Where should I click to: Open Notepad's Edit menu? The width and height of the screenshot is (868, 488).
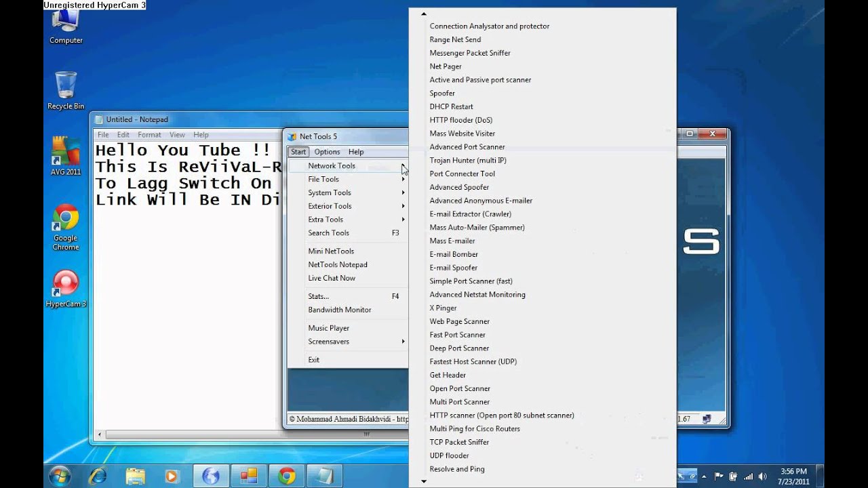(123, 135)
